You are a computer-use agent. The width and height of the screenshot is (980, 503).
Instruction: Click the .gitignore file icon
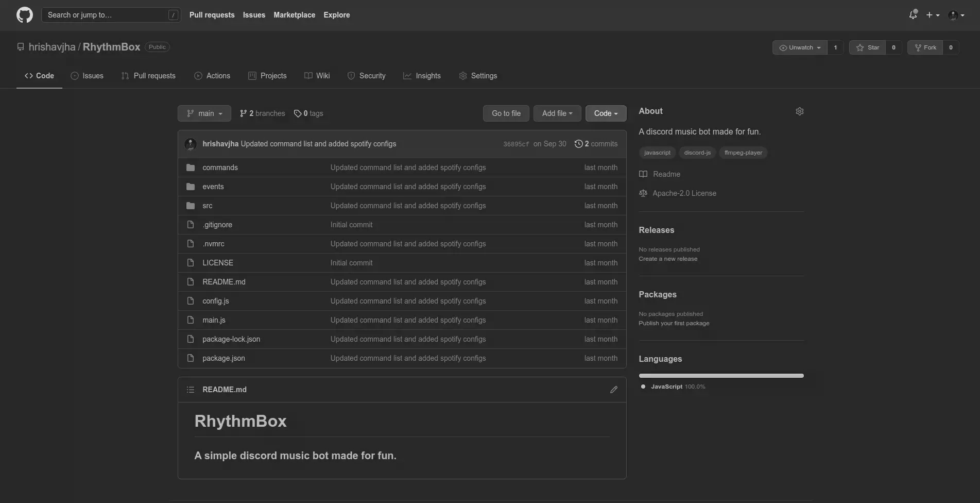point(191,225)
